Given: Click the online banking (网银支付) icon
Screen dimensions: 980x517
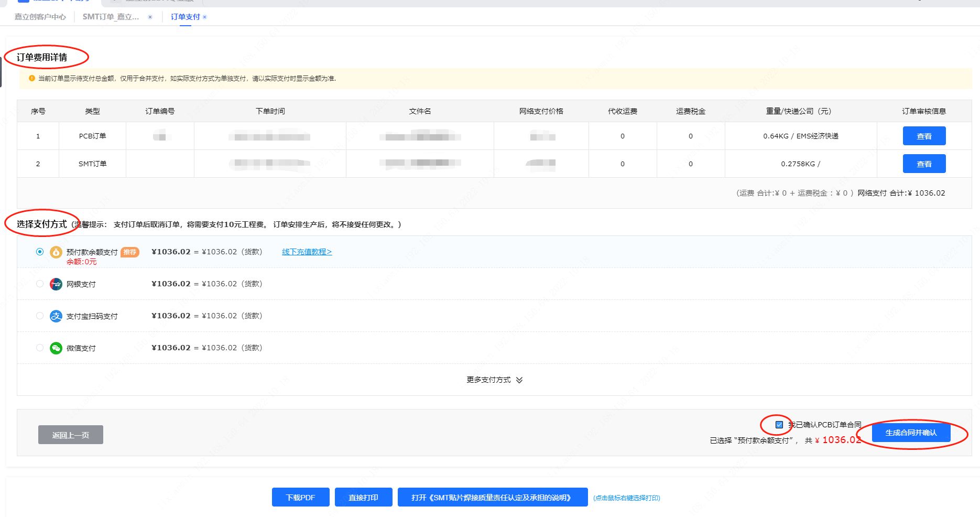Looking at the screenshot, I should [x=56, y=284].
